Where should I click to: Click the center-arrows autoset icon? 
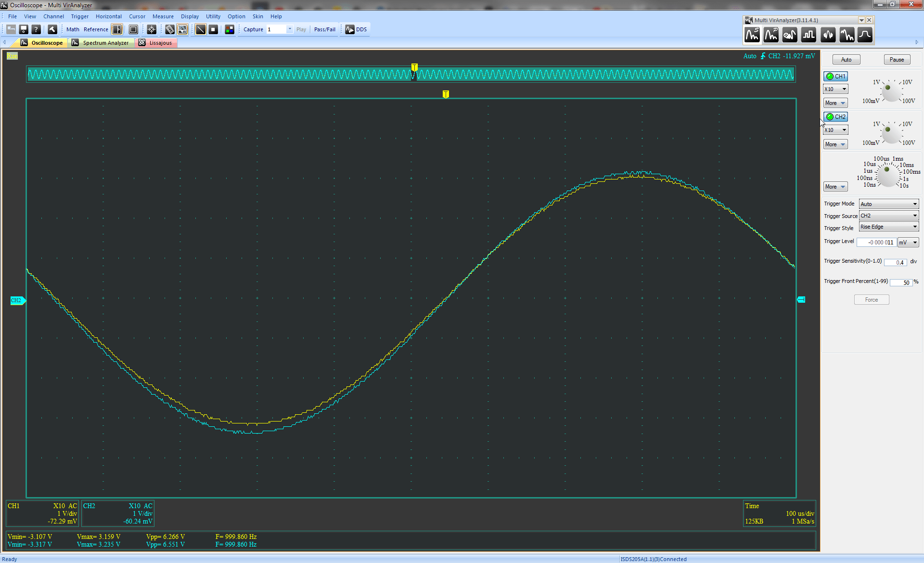point(152,29)
